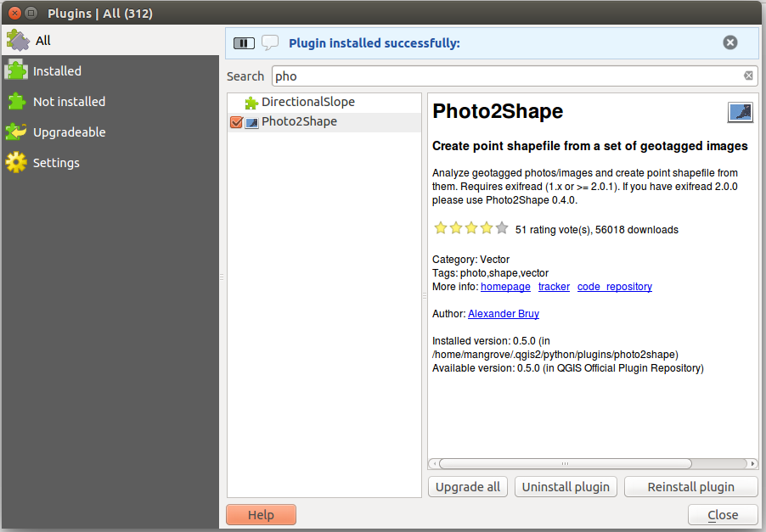Click the Settings gear icon
The image size is (766, 532).
coord(16,163)
